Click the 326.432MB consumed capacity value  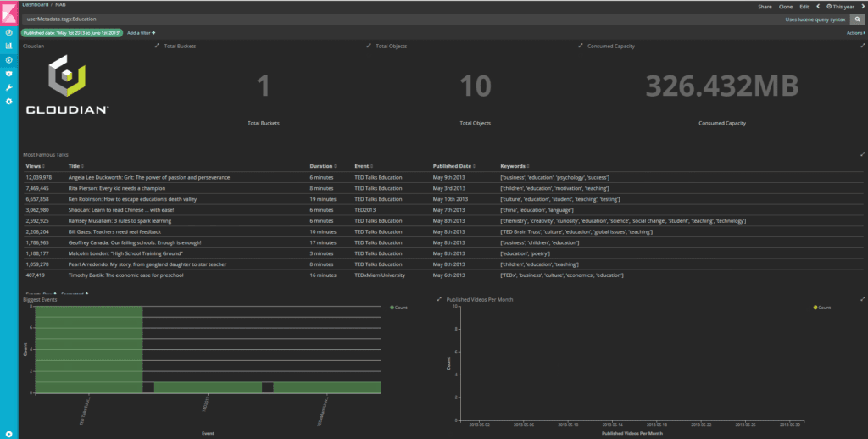pos(722,86)
